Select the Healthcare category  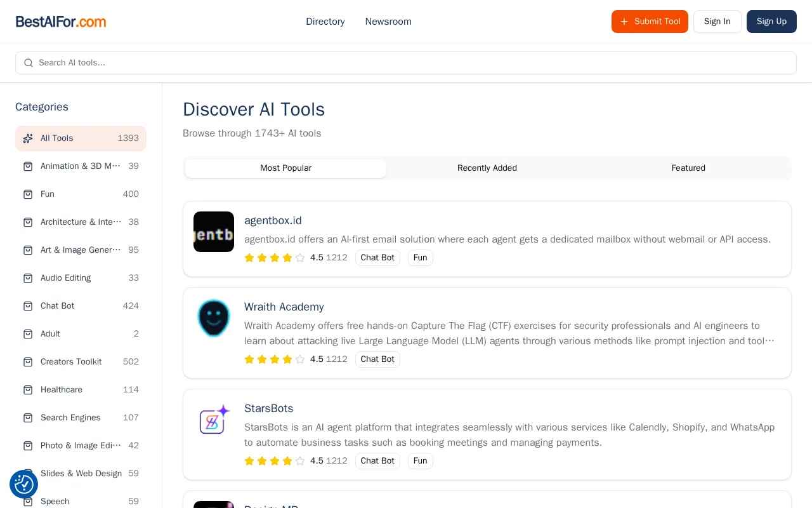coord(81,390)
